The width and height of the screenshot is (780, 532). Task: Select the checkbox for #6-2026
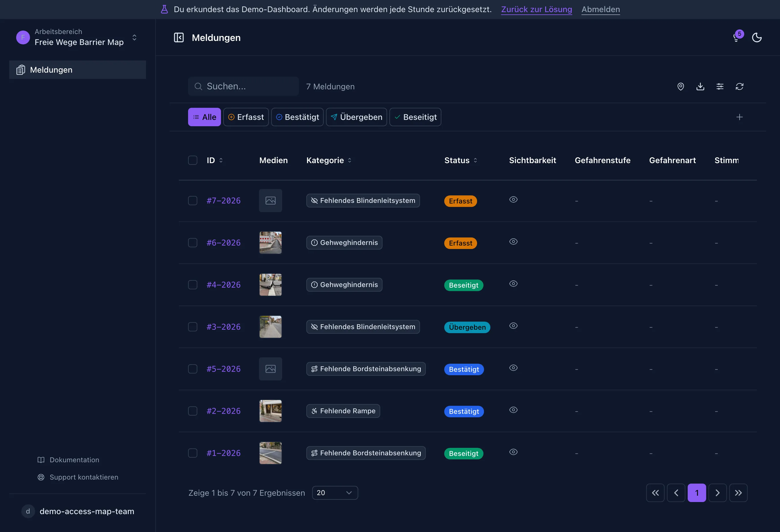(x=193, y=243)
